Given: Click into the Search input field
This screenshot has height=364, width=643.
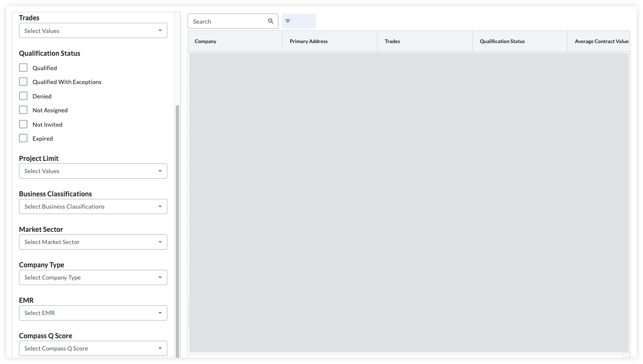Looking at the screenshot, I should tap(228, 22).
